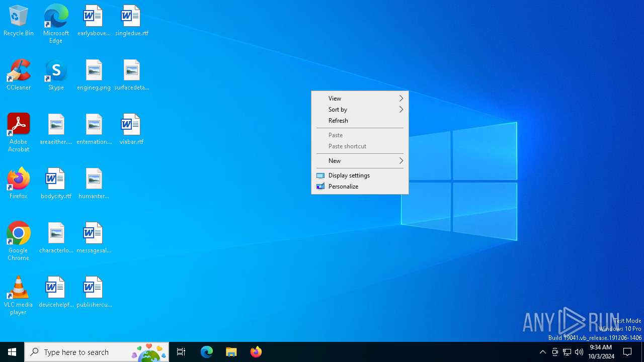Open the volume control in system tray
The height and width of the screenshot is (362, 644).
coord(579,352)
